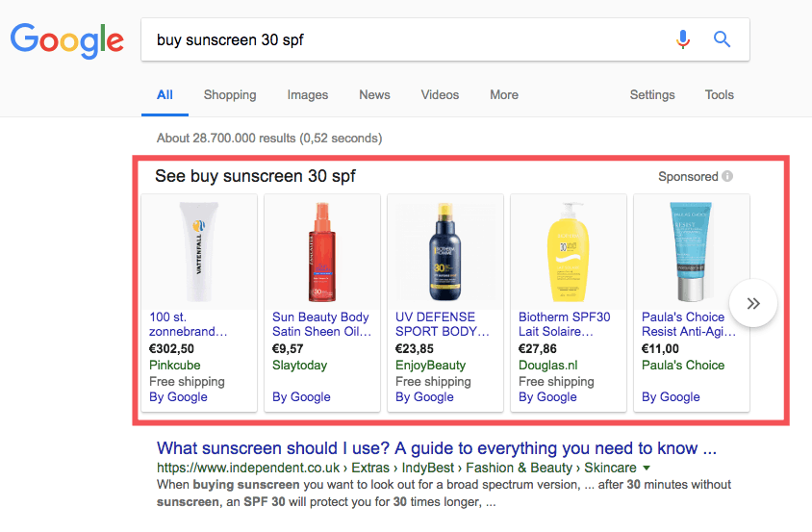Expand independent.co.uk result URL dropdown arrow

point(647,468)
